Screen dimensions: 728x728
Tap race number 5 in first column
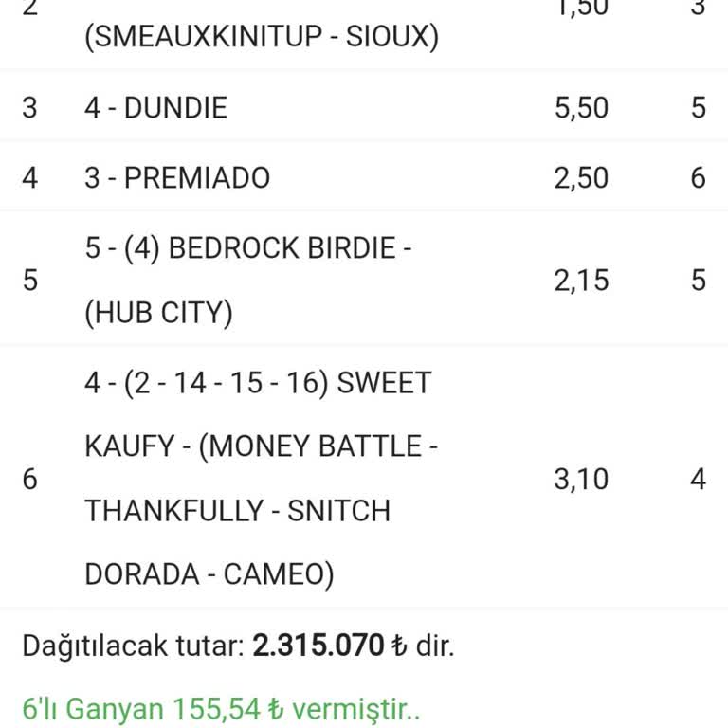pos(30,281)
